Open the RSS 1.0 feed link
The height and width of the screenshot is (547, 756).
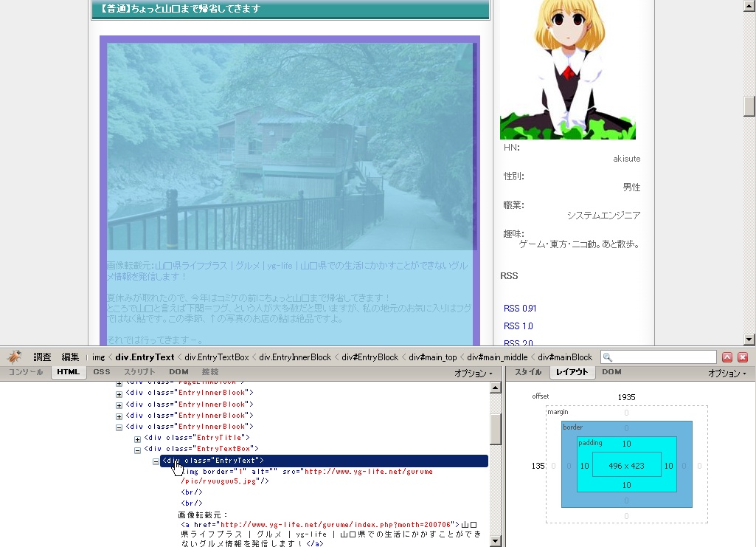(x=519, y=326)
